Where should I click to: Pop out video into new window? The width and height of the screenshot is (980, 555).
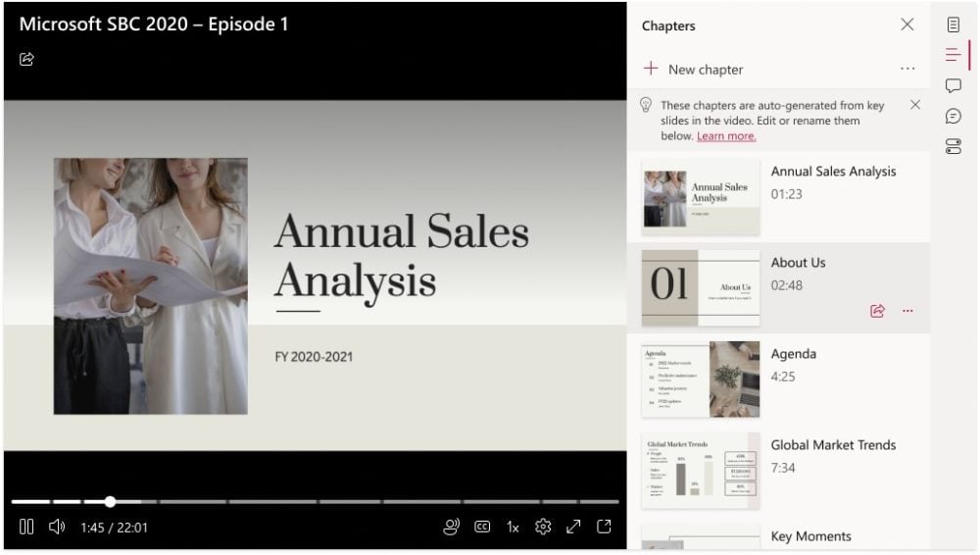coord(604,527)
